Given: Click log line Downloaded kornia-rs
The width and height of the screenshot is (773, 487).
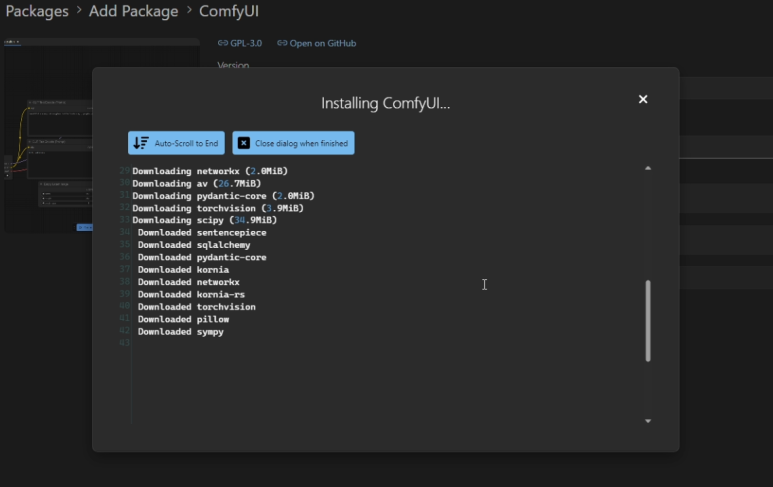Looking at the screenshot, I should (191, 294).
